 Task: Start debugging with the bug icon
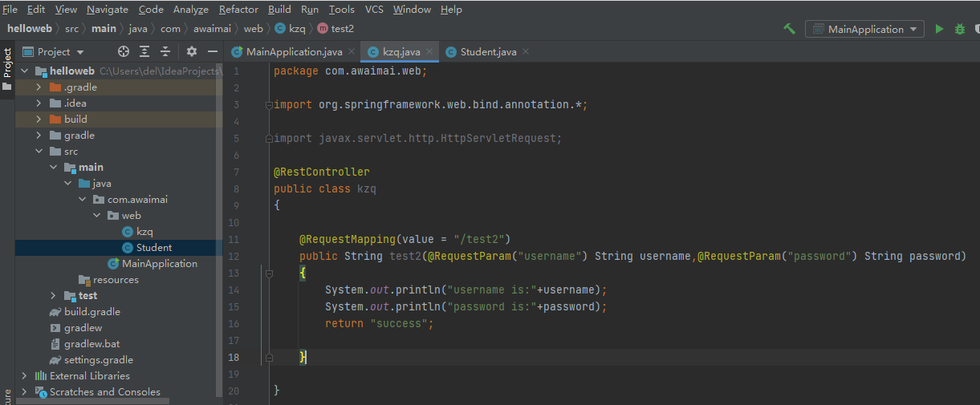pyautogui.click(x=960, y=29)
